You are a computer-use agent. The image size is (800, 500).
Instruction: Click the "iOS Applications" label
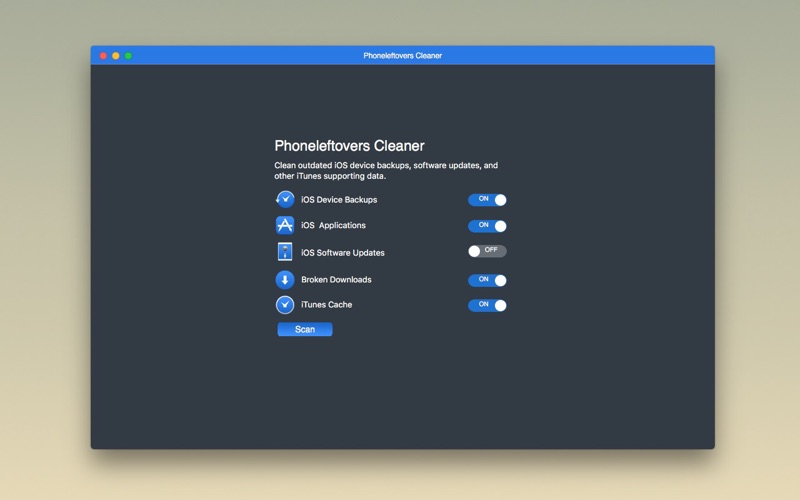tap(333, 226)
